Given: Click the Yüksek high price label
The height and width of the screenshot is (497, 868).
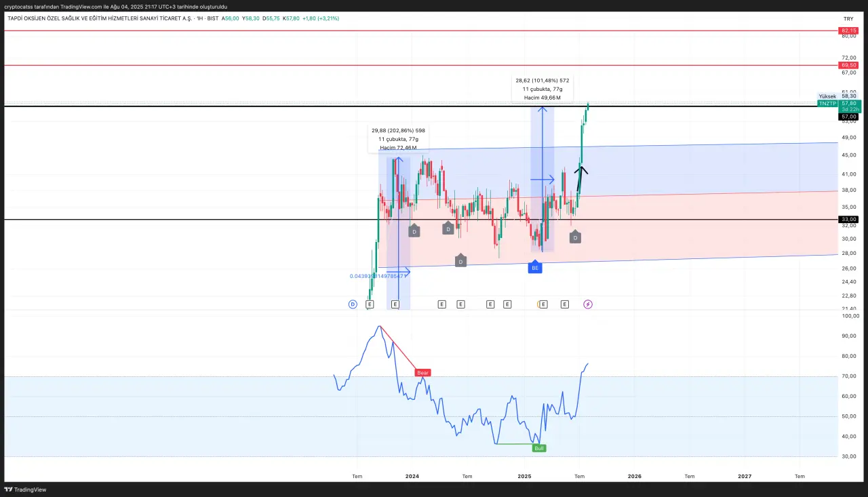Looking at the screenshot, I should click(827, 96).
